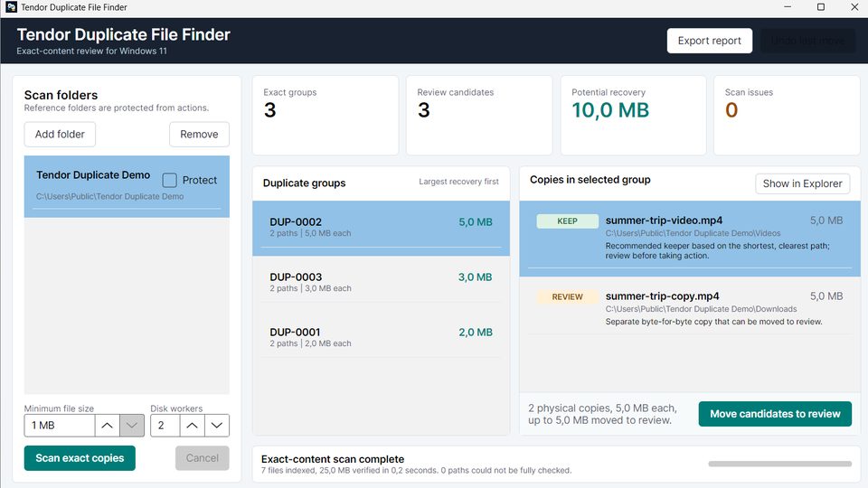Click the Exact groups summary card

325,115
